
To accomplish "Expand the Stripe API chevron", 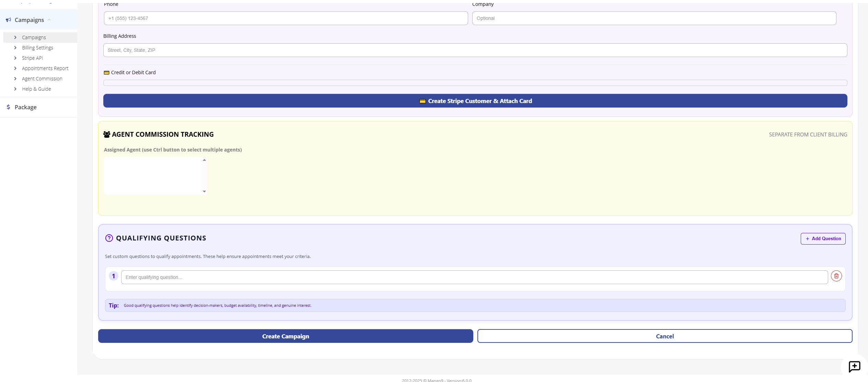I will (x=15, y=58).
